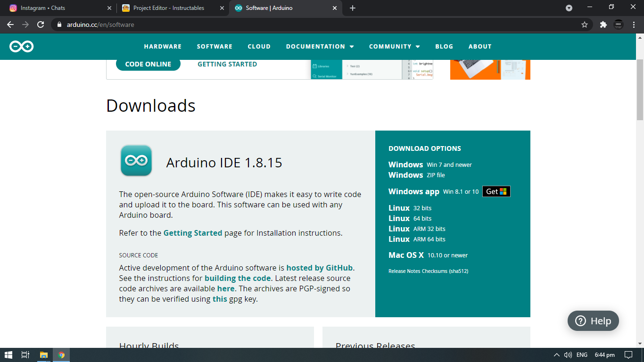The image size is (644, 362).
Task: Expand the COMMUNITY dropdown
Action: tap(394, 46)
